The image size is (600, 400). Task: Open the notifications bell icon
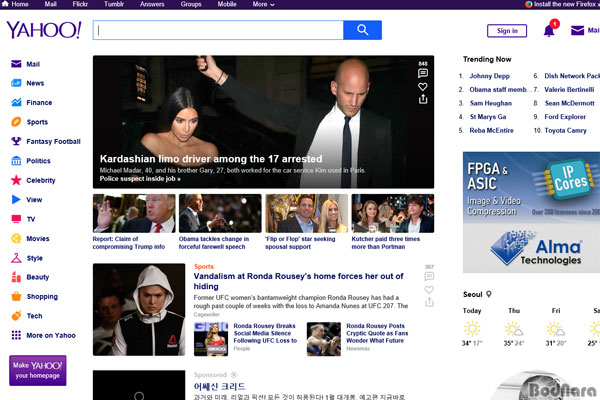pyautogui.click(x=549, y=30)
